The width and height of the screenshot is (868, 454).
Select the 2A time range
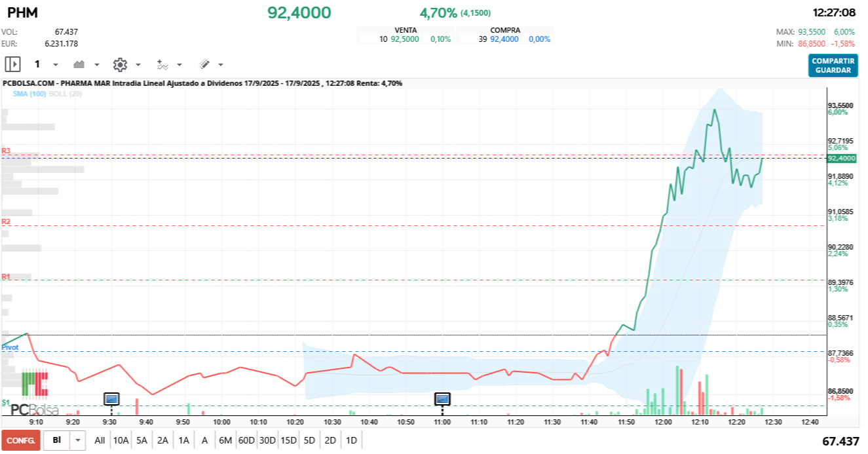162,440
